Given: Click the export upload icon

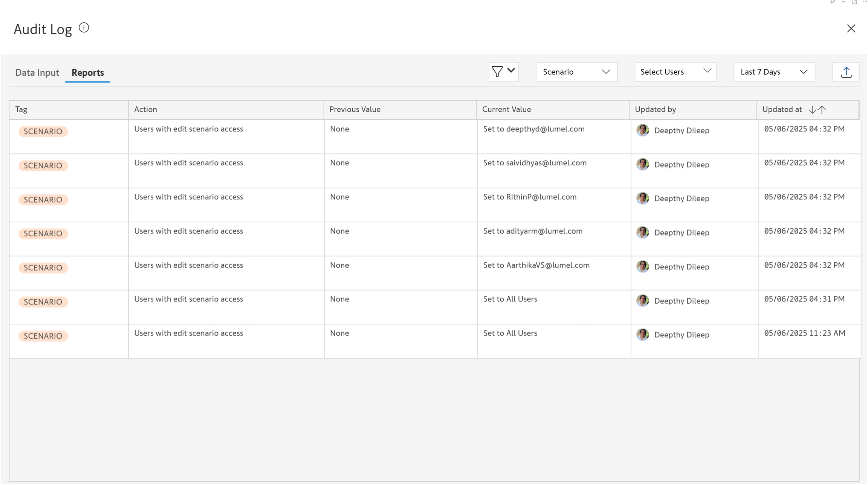Looking at the screenshot, I should [846, 72].
